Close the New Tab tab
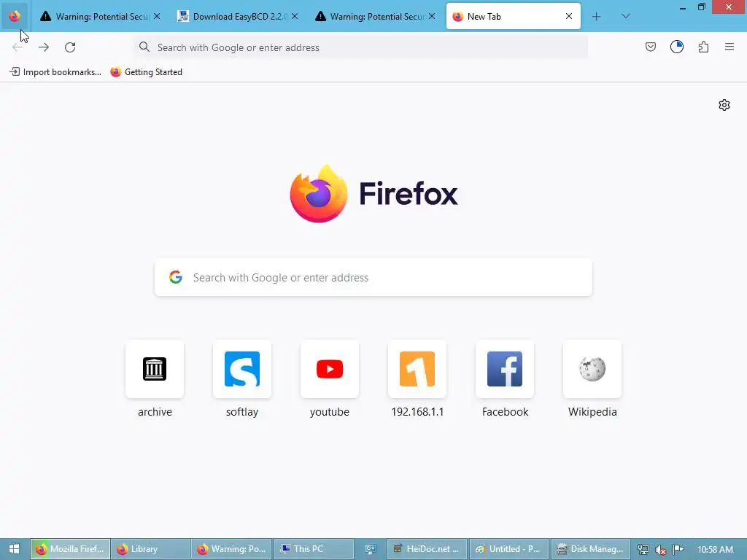The image size is (747, 560). click(x=569, y=16)
